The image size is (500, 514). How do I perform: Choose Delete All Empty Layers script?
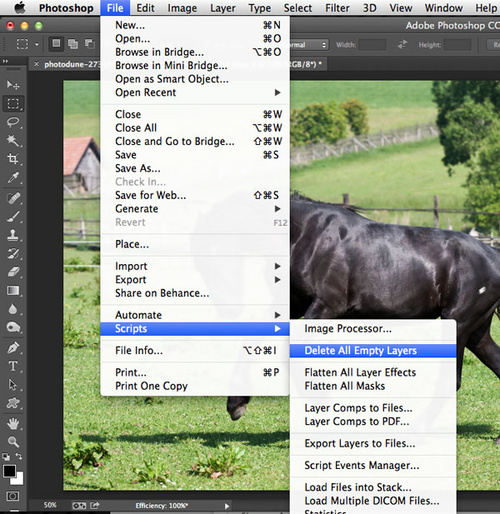pos(373,351)
